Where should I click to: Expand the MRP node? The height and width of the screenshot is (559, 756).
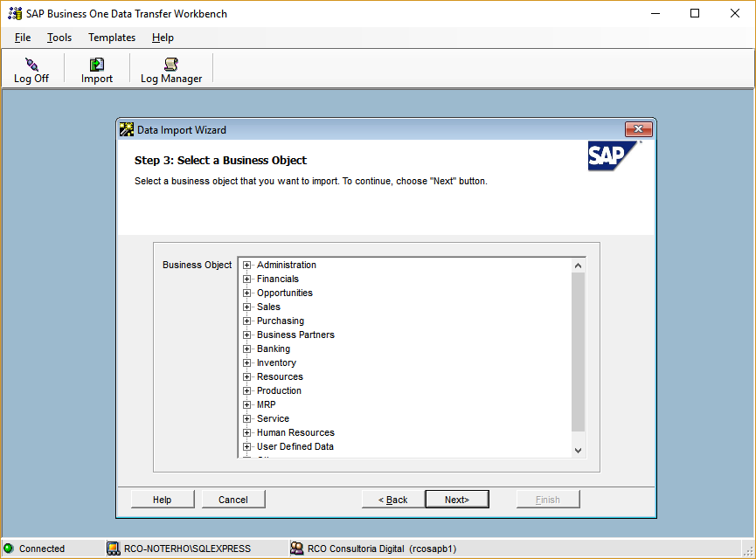point(246,404)
